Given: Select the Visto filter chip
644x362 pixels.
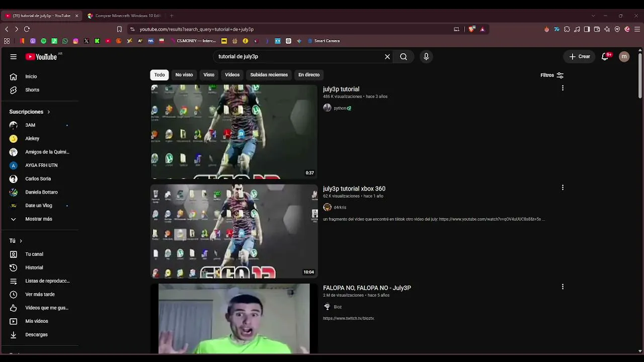Looking at the screenshot, I should point(209,75).
